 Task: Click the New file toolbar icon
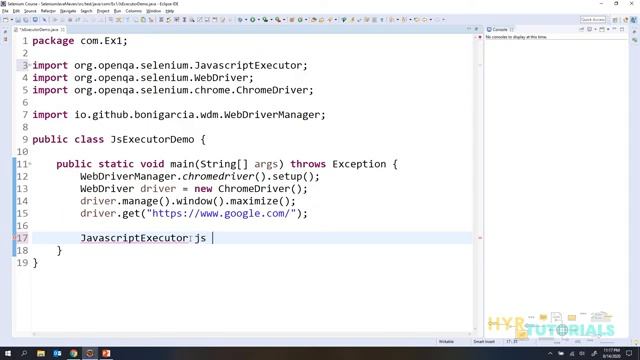pyautogui.click(x=6, y=20)
